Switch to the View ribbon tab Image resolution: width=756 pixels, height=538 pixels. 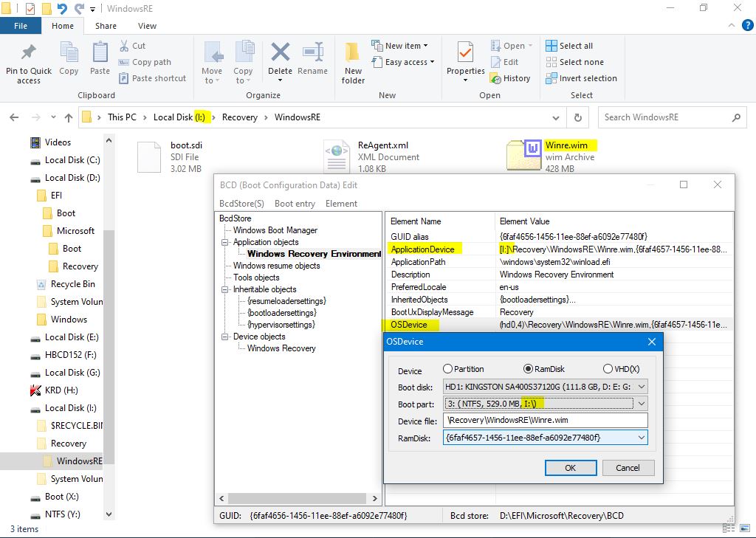click(x=147, y=26)
